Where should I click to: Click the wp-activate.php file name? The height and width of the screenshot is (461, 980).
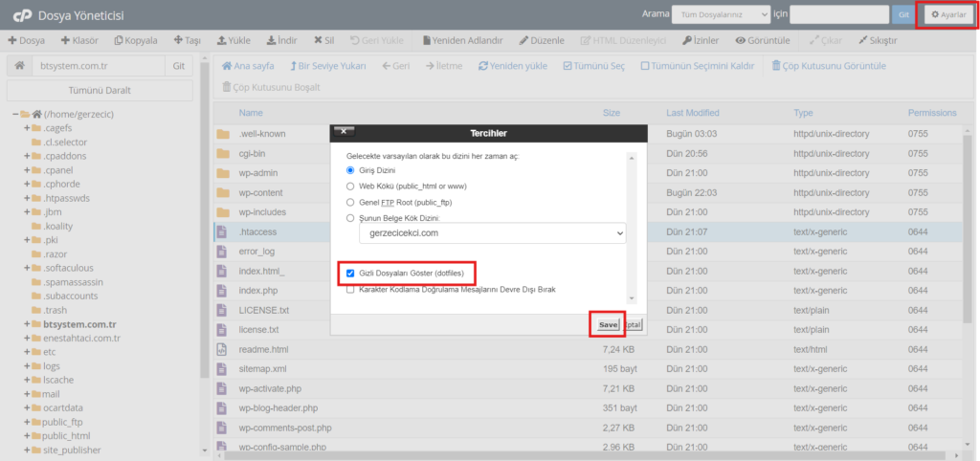pyautogui.click(x=270, y=388)
